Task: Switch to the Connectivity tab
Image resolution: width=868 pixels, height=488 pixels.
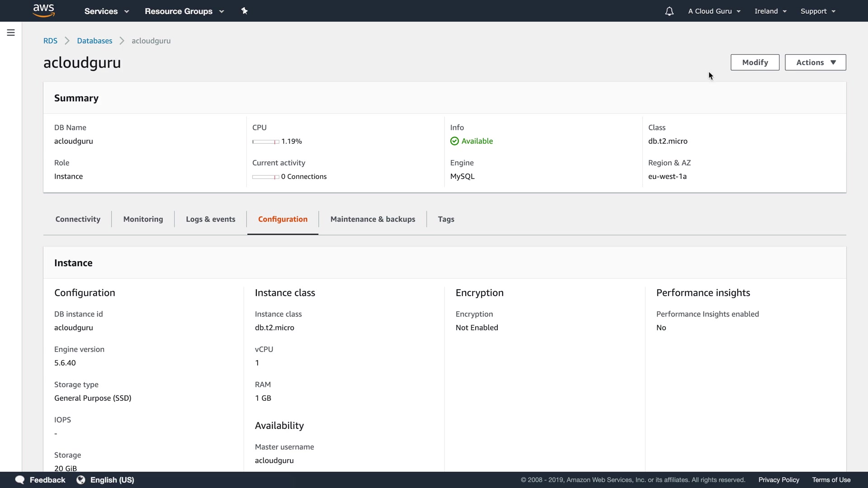Action: pyautogui.click(x=78, y=219)
